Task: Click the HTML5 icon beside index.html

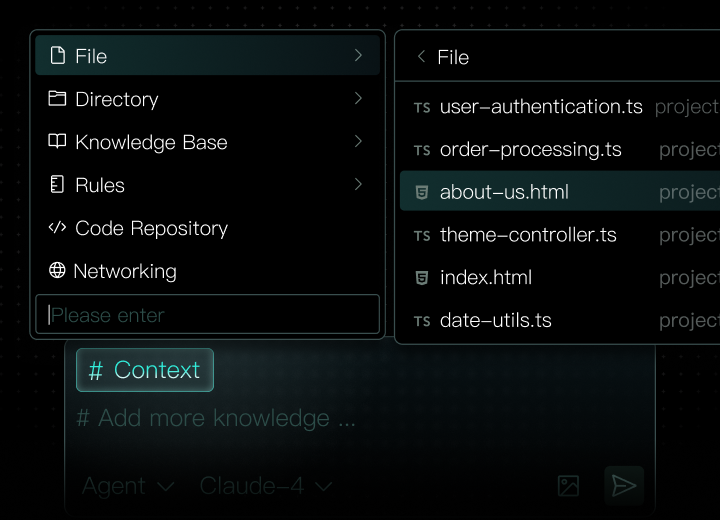Action: pyautogui.click(x=422, y=278)
